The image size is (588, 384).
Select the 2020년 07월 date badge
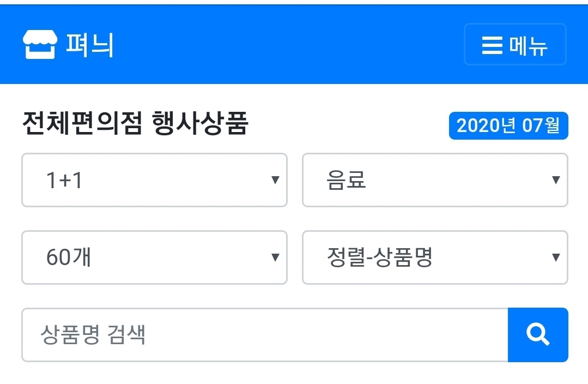pyautogui.click(x=508, y=125)
